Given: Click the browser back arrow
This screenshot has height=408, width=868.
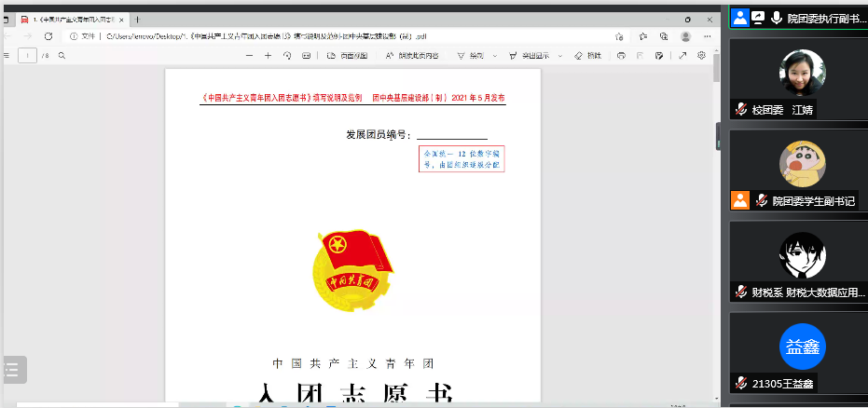Looking at the screenshot, I should click(x=7, y=36).
